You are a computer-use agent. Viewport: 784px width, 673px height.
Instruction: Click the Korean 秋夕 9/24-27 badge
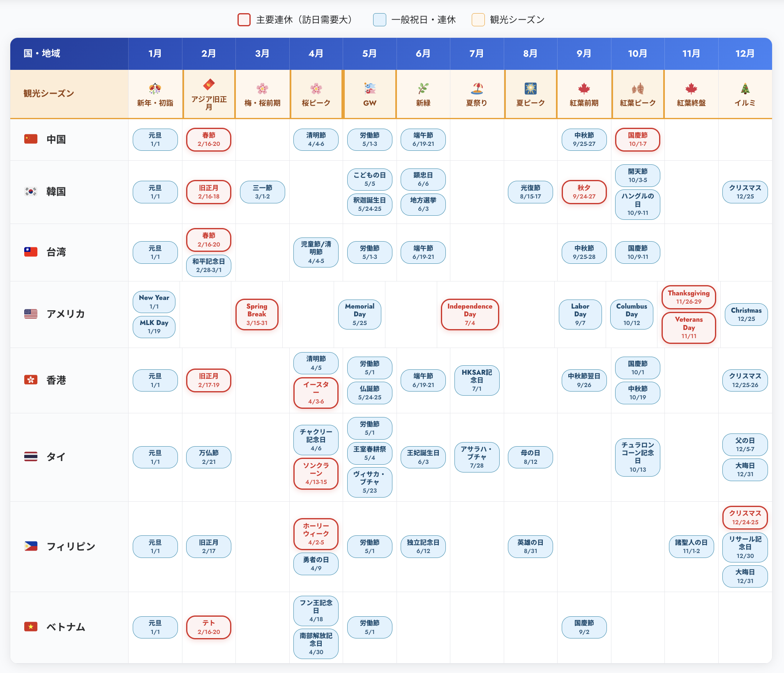pos(584,192)
